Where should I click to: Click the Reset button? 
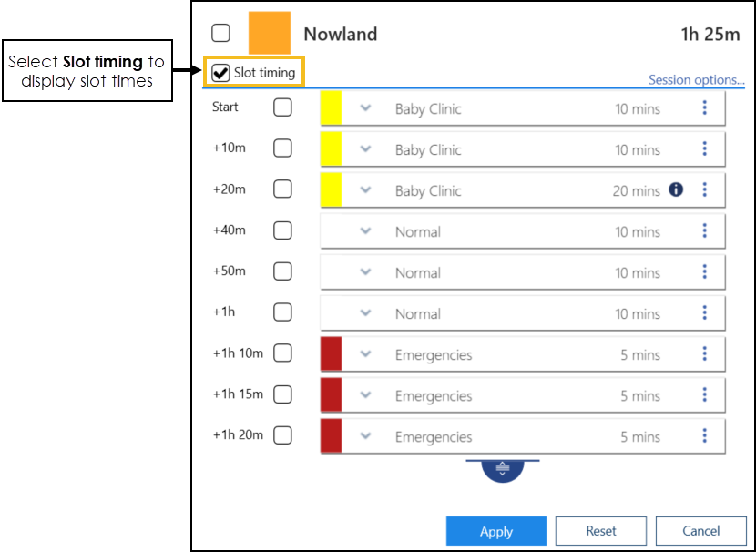coord(601,531)
